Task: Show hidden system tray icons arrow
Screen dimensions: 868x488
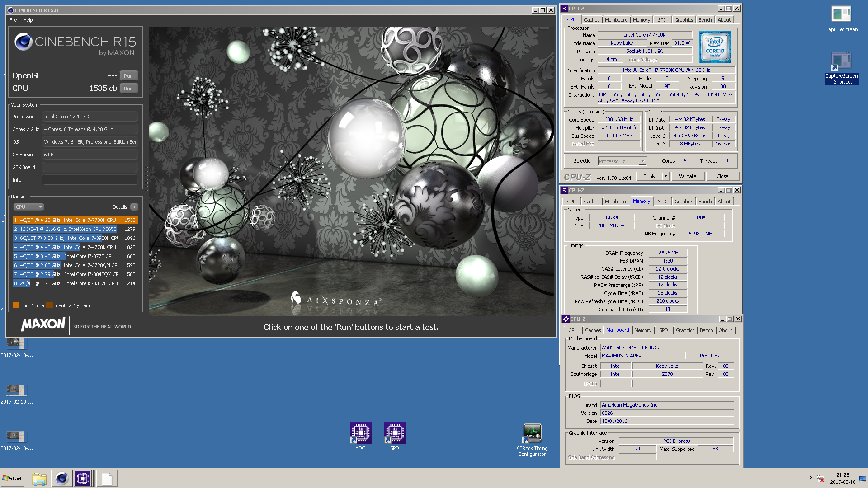Action: tap(811, 478)
